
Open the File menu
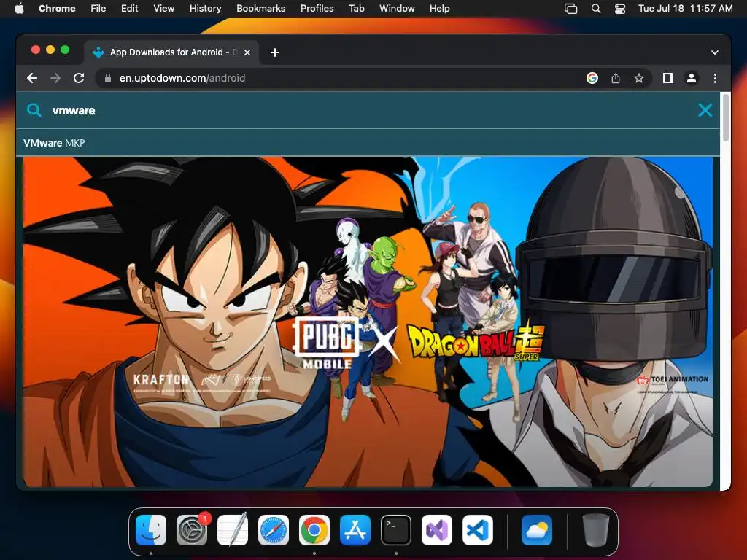98,9
